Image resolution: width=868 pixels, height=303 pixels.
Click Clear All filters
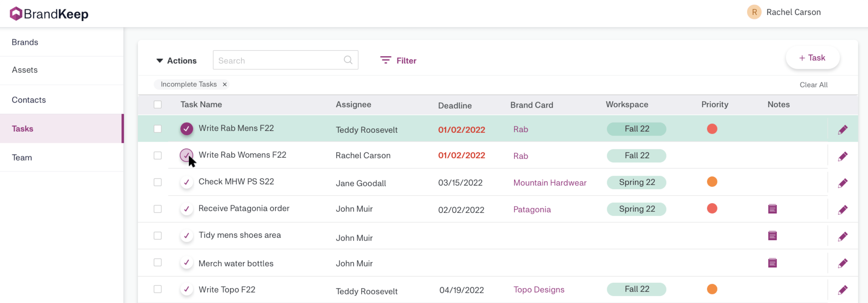coord(813,85)
